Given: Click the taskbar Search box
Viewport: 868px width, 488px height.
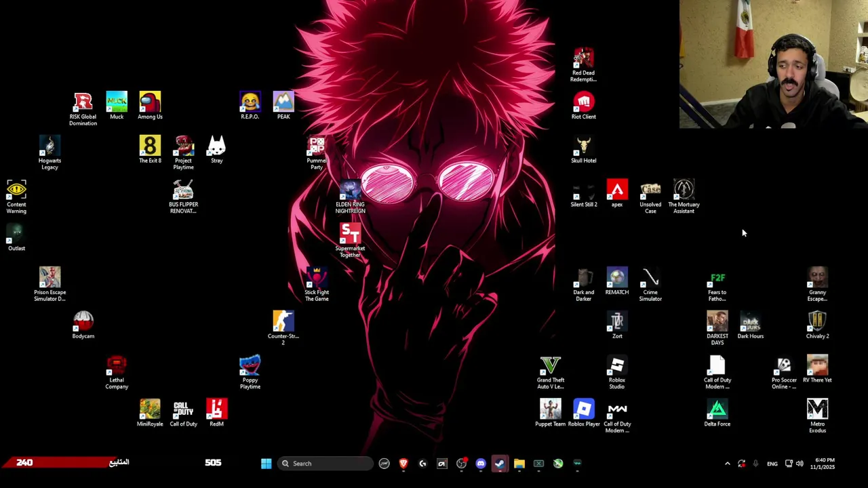Looking at the screenshot, I should [x=325, y=464].
